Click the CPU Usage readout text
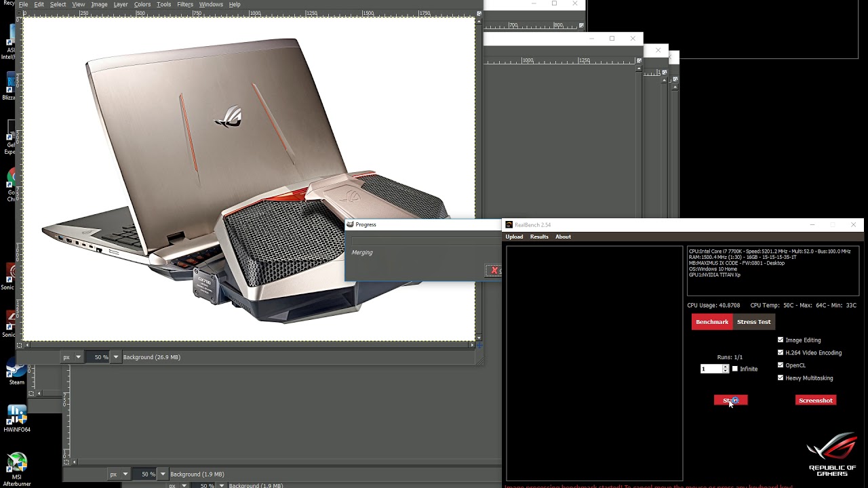Screen dimensions: 868x488 pyautogui.click(x=713, y=306)
